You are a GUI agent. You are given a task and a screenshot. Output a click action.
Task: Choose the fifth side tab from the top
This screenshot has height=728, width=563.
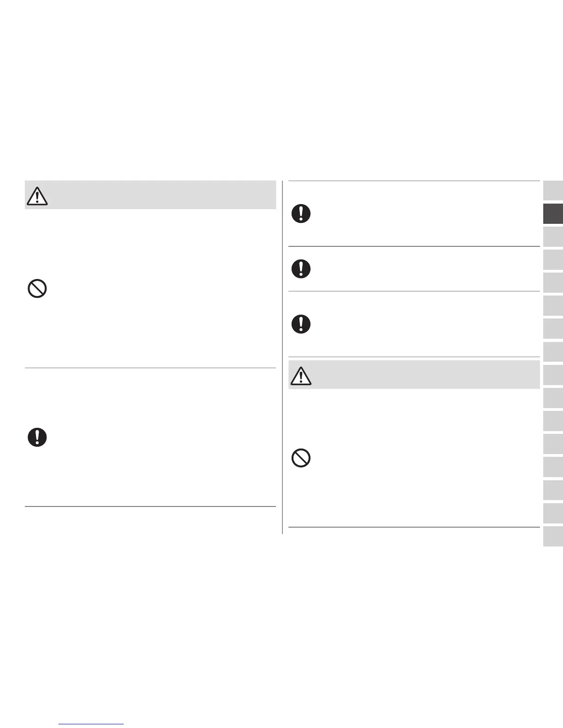553,283
